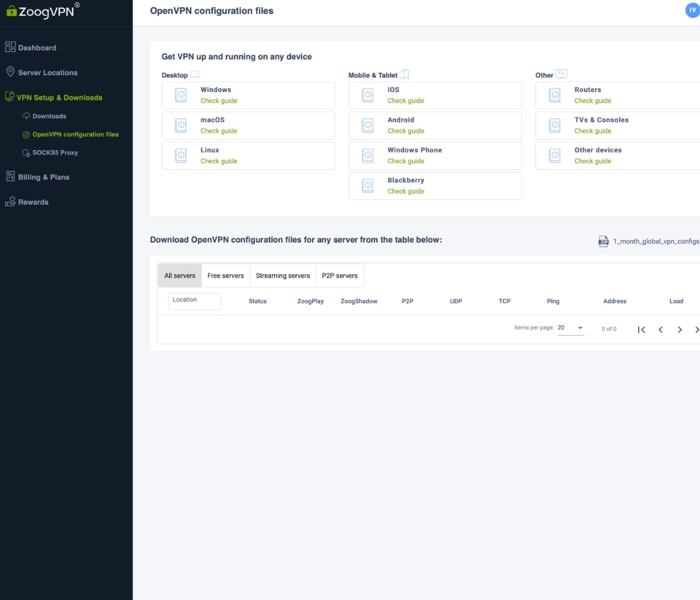
Task: Click the SOCKS5 Proxy icon
Action: click(x=26, y=153)
